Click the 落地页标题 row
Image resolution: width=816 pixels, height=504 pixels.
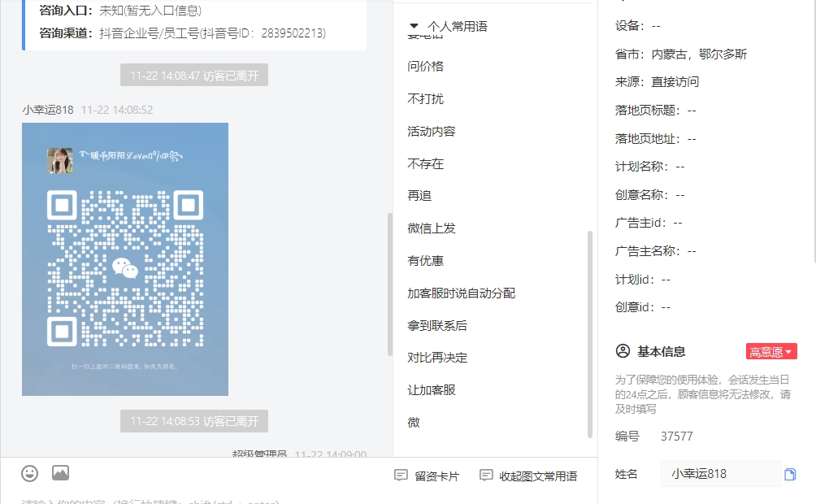(655, 111)
